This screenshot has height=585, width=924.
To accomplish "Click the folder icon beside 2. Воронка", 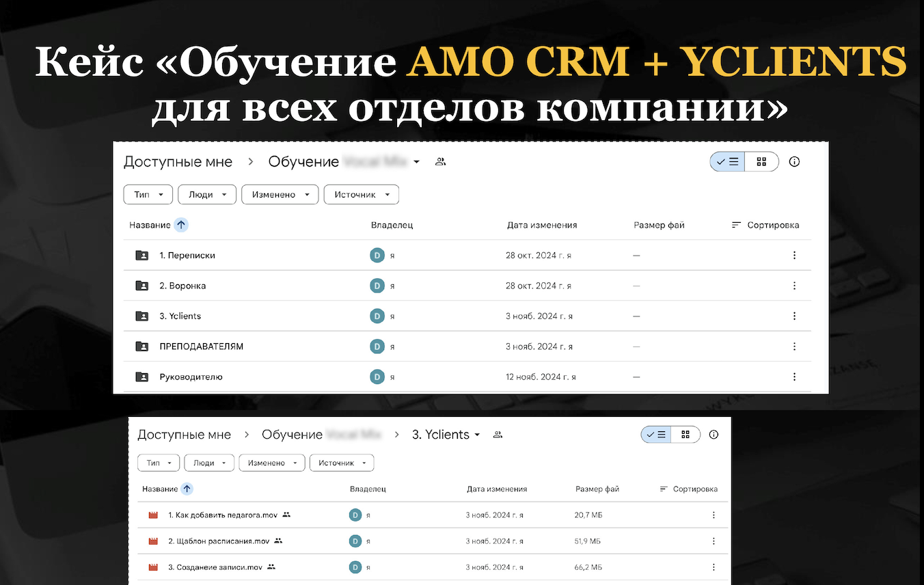I will pos(141,286).
